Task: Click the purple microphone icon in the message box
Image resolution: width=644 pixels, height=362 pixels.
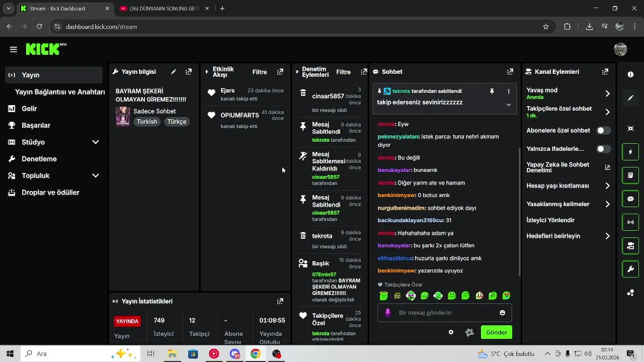Action: coord(388,313)
